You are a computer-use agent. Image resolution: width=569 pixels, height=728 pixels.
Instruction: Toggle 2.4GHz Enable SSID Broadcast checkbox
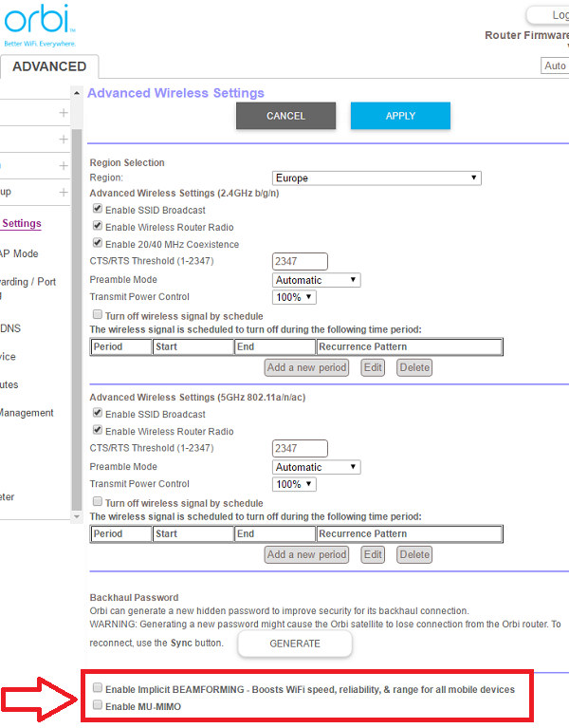click(98, 209)
